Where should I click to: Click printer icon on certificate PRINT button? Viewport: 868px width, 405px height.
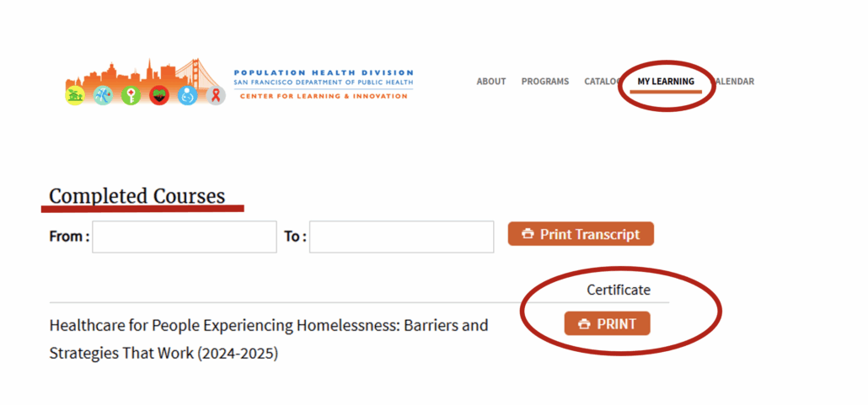tap(584, 324)
